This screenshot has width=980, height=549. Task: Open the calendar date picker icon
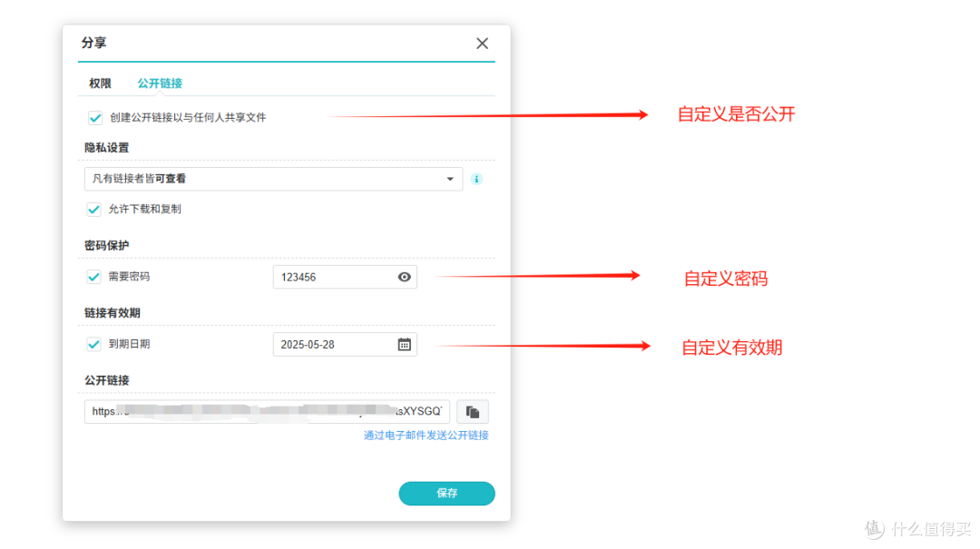pyautogui.click(x=405, y=345)
